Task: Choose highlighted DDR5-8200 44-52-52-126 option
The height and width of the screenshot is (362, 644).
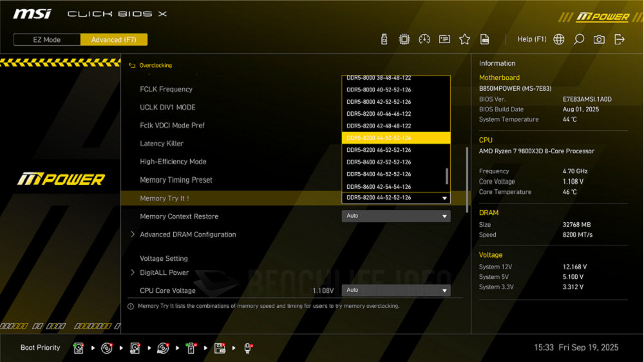Action: pos(396,138)
